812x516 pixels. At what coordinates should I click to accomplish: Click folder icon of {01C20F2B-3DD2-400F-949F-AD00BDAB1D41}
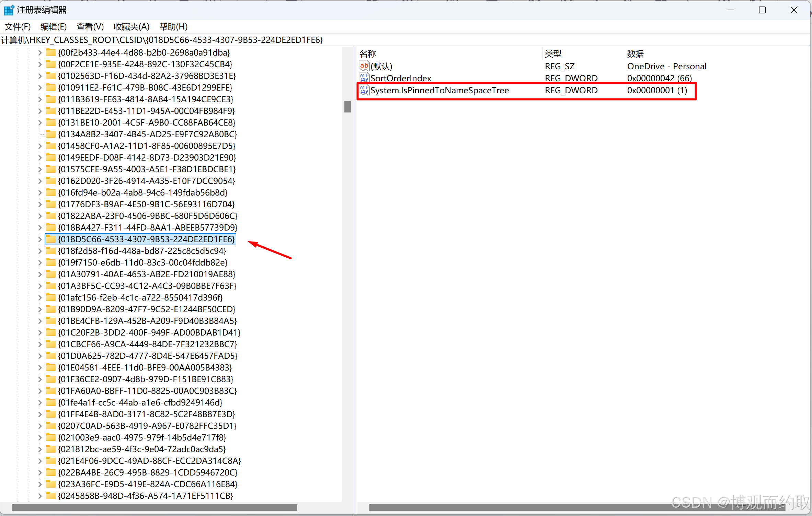click(51, 332)
